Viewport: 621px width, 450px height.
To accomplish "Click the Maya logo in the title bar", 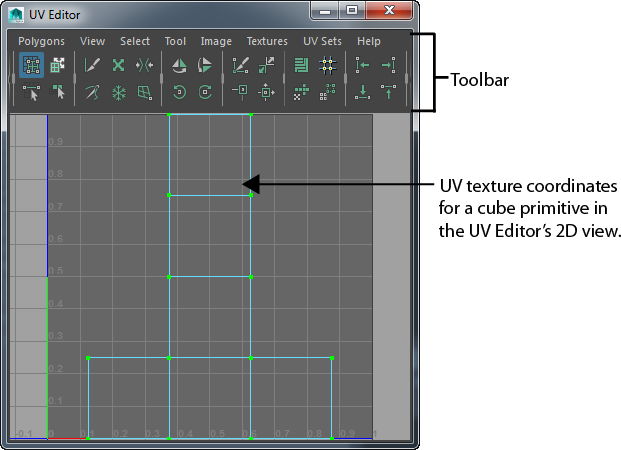I will (16, 15).
